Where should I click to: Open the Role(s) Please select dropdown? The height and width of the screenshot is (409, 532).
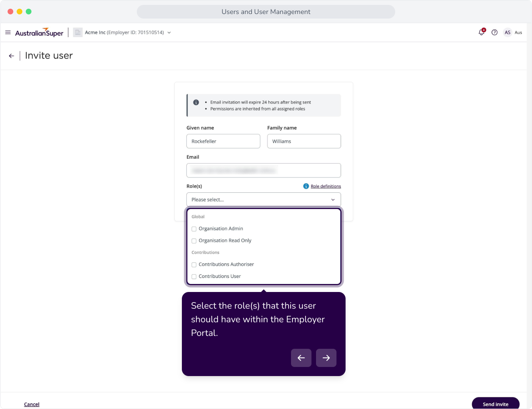tap(264, 200)
